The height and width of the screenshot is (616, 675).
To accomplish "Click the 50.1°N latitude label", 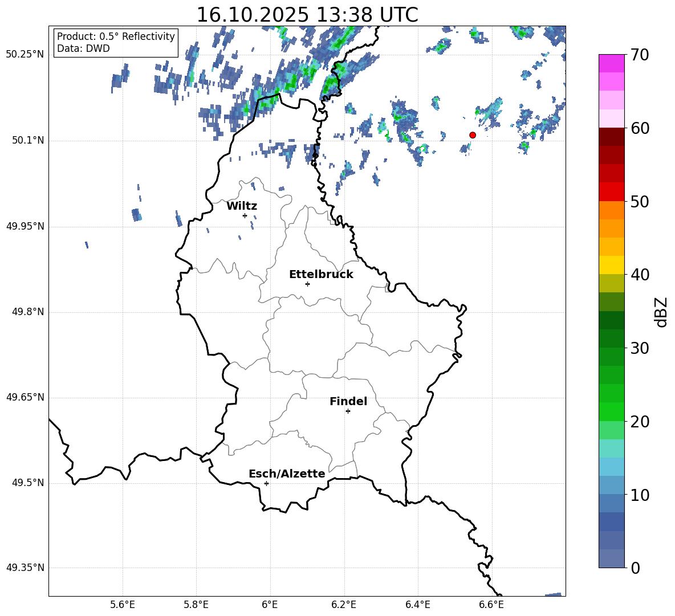I will point(29,140).
